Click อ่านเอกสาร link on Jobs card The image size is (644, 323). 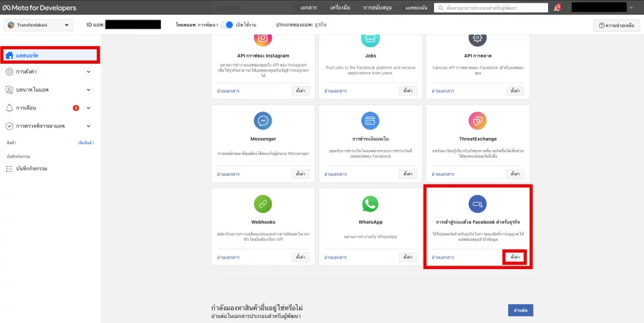[x=335, y=91]
